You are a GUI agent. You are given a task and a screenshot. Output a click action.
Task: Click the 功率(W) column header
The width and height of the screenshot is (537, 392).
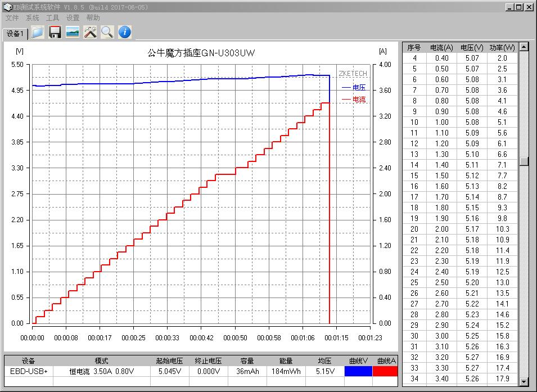click(502, 48)
